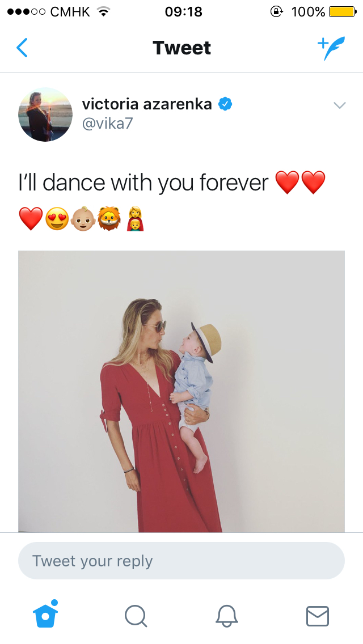Tap the @vika7 handle
363x644 pixels.
tap(108, 124)
